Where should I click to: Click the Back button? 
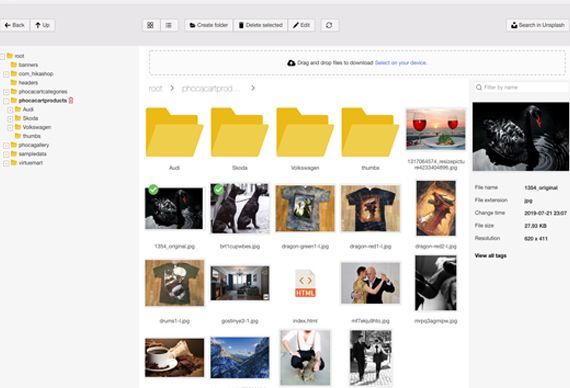pos(15,25)
